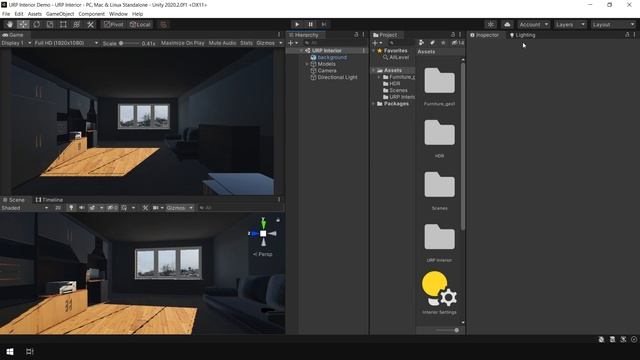Open the Project create plus menu

[377, 43]
